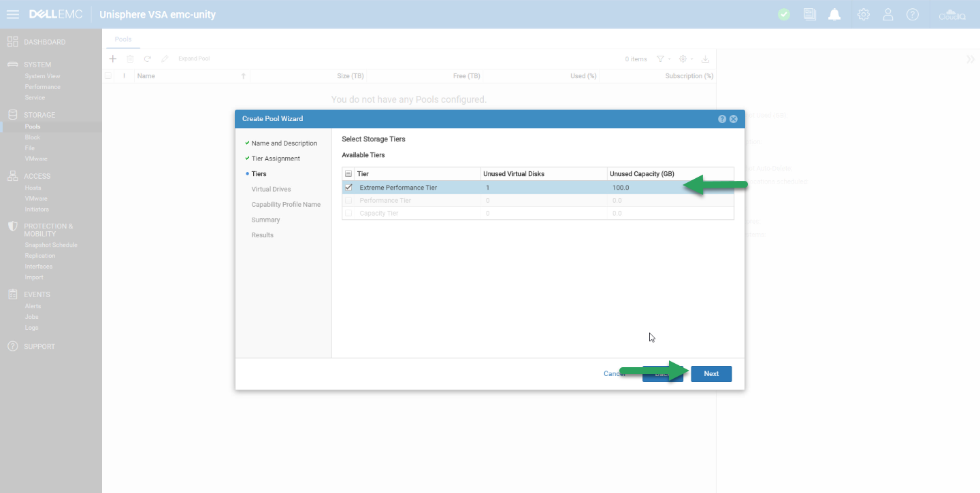Click the edit pencil icon in Pools toolbar

[x=165, y=59]
